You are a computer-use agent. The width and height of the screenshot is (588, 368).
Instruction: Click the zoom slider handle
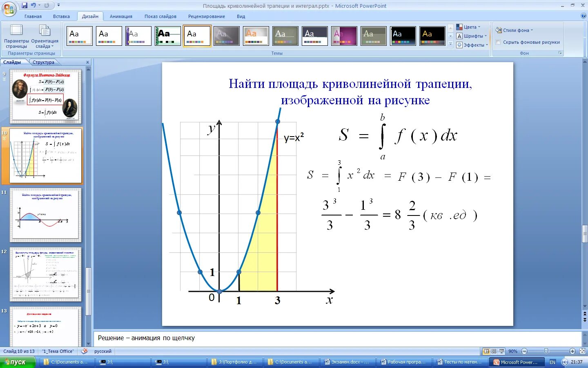[546, 351]
